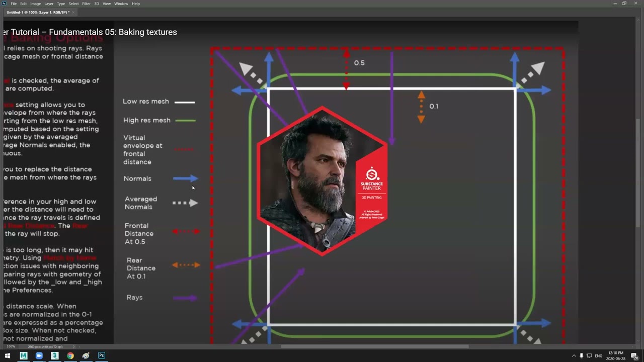Open the Image menu
Image resolution: width=644 pixels, height=362 pixels.
36,4
